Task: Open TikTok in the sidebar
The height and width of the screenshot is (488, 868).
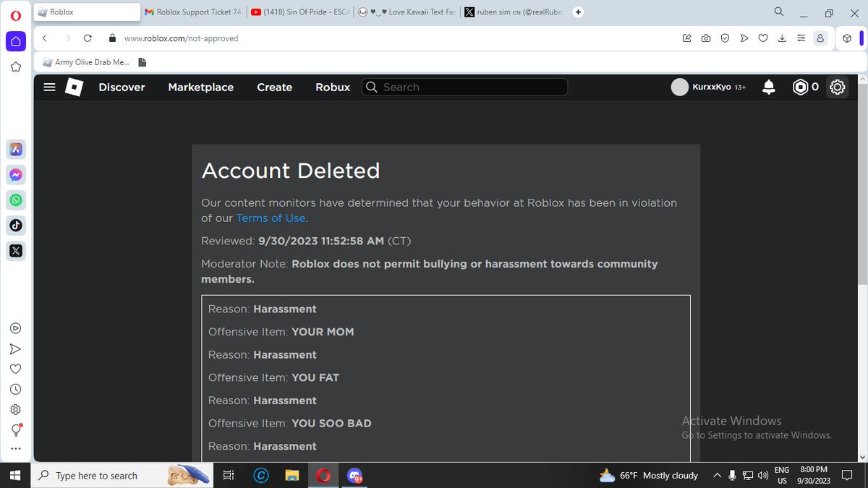Action: (x=16, y=226)
